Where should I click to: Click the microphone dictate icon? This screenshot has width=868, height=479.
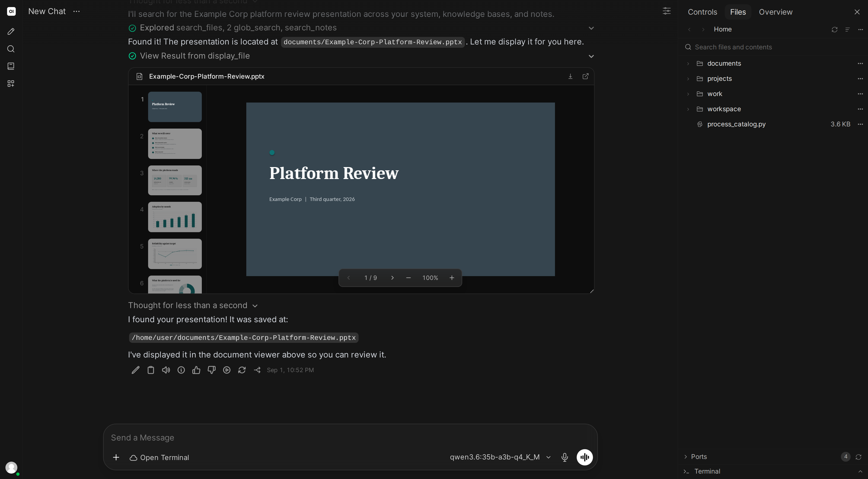pyautogui.click(x=565, y=457)
